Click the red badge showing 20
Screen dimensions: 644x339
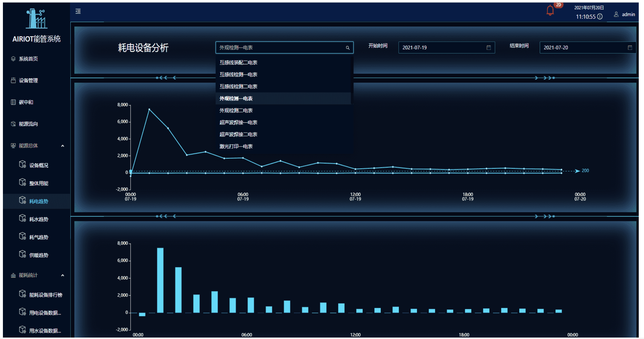tap(559, 5)
